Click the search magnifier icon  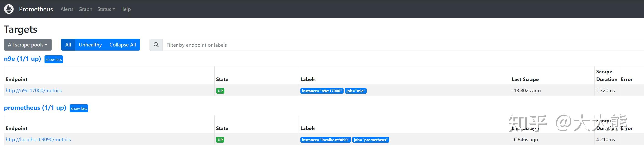tap(156, 45)
